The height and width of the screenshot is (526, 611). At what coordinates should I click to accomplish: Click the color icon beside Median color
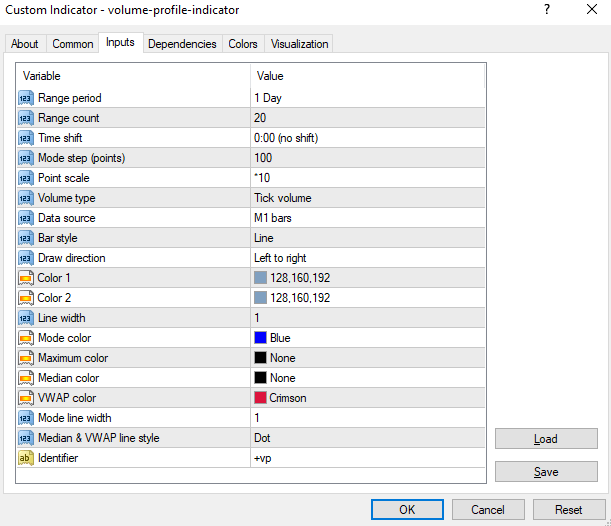pyautogui.click(x=26, y=378)
